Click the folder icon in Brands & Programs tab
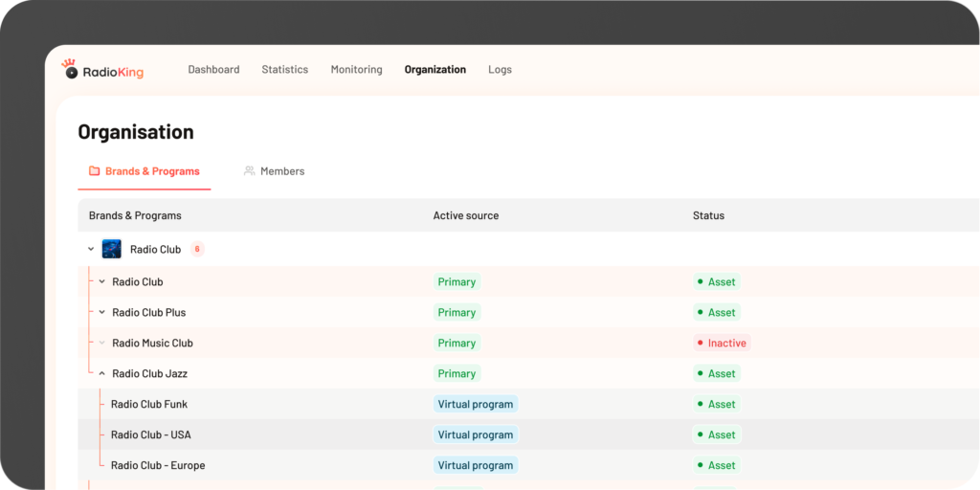 pos(94,171)
